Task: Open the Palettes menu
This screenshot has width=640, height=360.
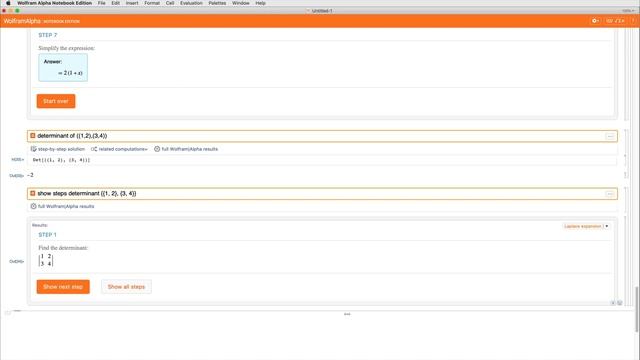Action: pos(217,3)
